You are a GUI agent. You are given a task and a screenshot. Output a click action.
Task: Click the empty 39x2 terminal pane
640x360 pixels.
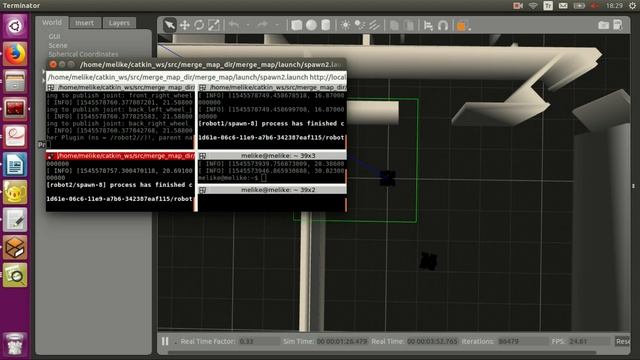271,202
